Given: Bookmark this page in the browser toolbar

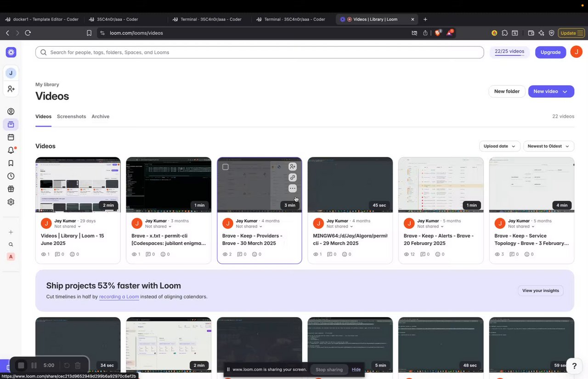Looking at the screenshot, I should point(90,33).
